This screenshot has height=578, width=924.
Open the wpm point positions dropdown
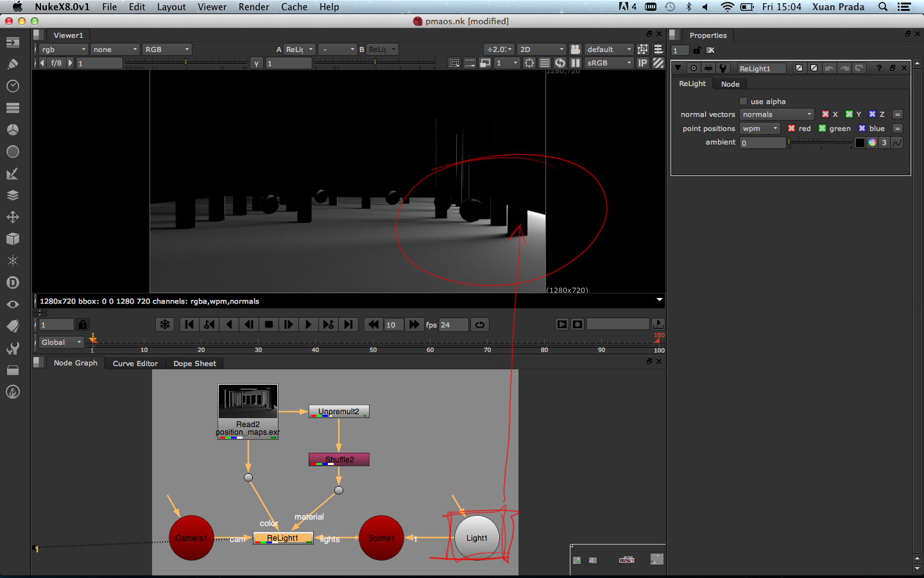[x=760, y=128]
